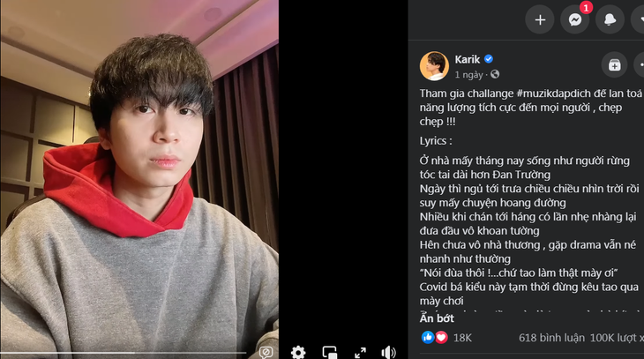Open the 18K reactions count
This screenshot has height=359, width=644.
[x=462, y=337]
